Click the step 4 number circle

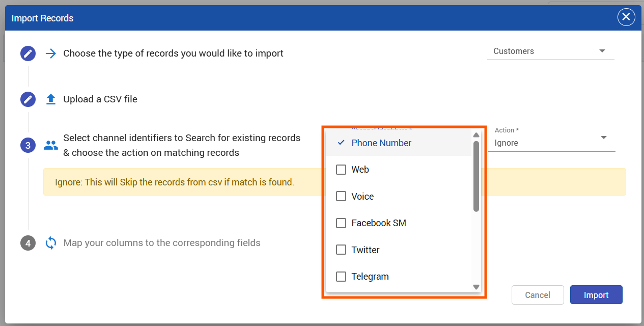(x=28, y=243)
